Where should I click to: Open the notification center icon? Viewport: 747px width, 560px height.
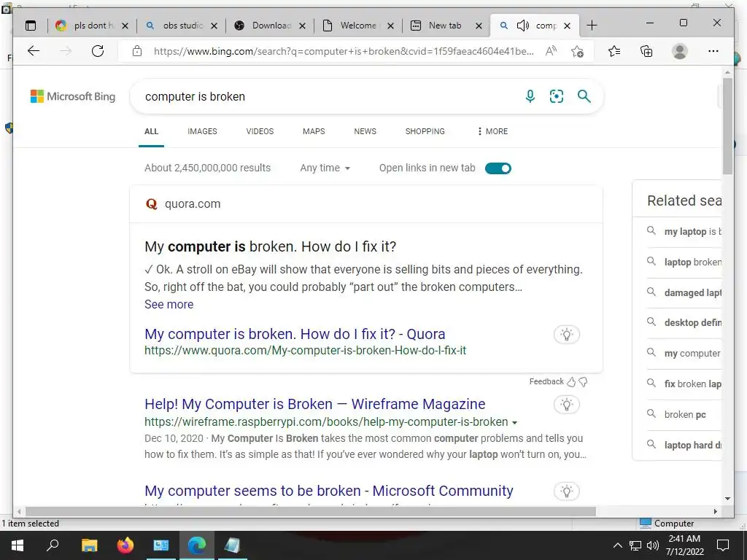coord(723,545)
